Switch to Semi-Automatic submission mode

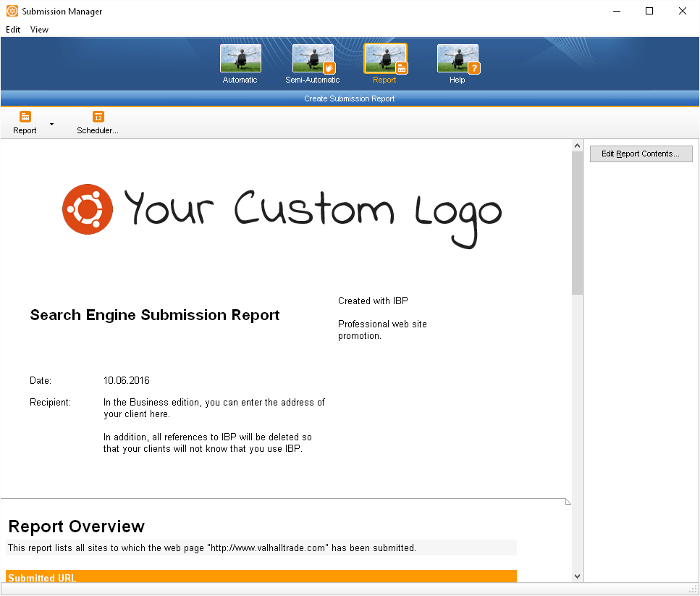(313, 59)
